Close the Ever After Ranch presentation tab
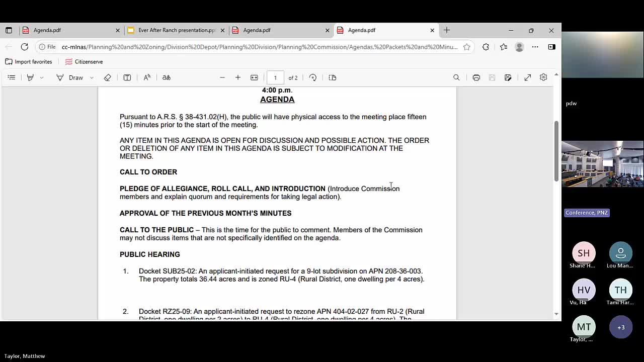Image resolution: width=644 pixels, height=362 pixels. (222, 30)
